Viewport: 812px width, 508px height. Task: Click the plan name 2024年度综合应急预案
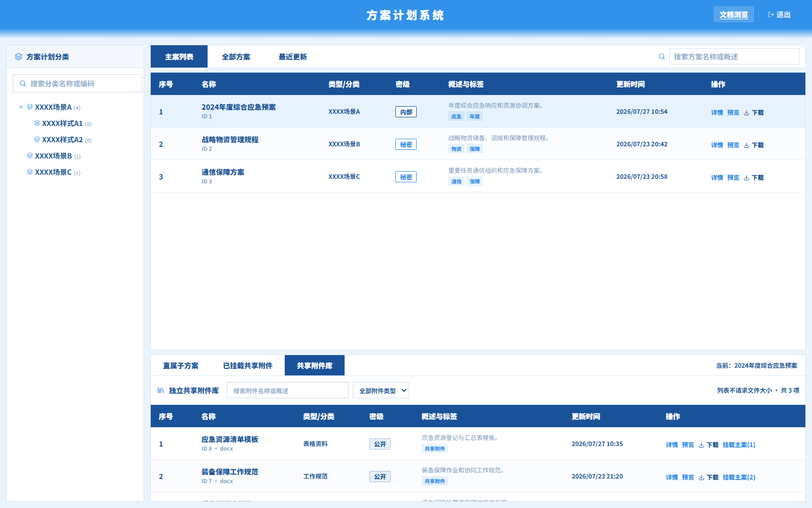[x=239, y=107]
